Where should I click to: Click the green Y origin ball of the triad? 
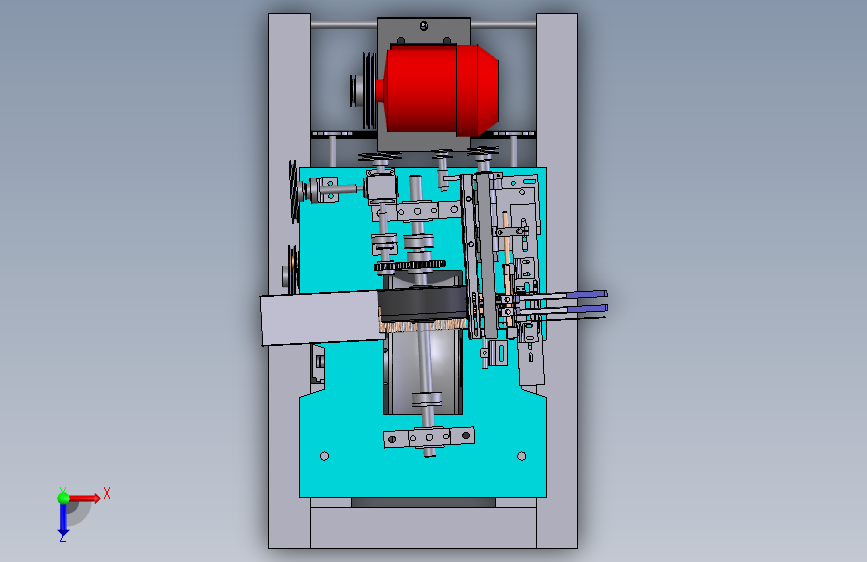pos(63,498)
